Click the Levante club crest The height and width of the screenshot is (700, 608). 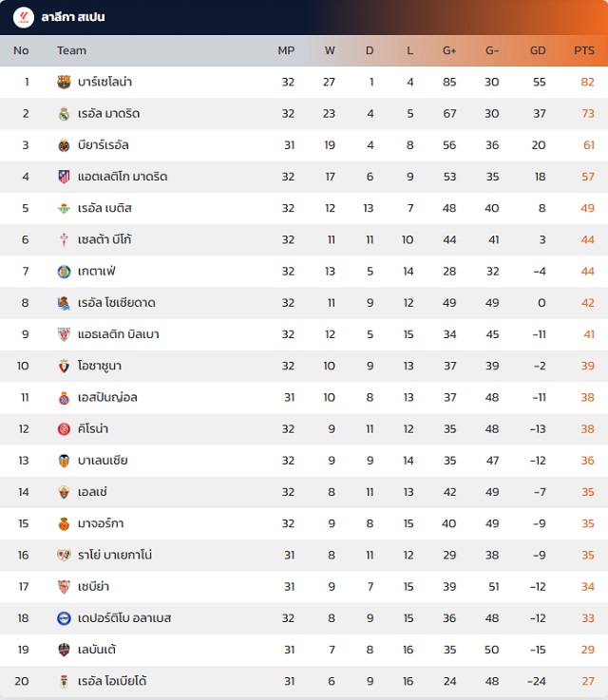click(64, 650)
